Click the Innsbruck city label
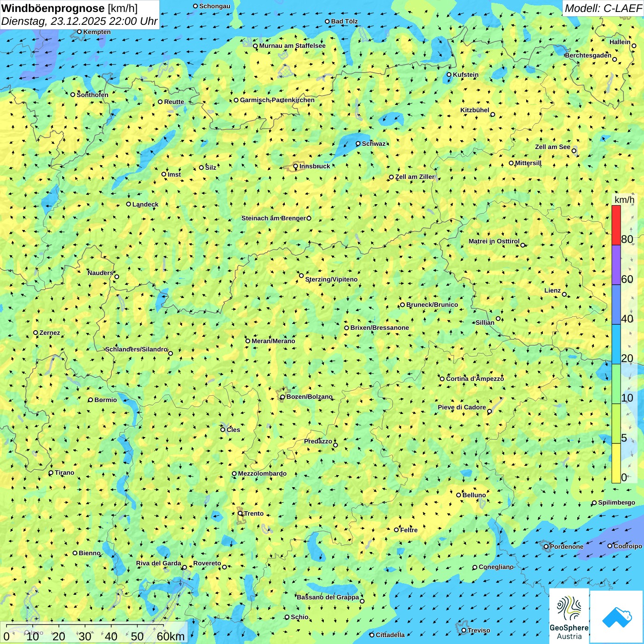The height and width of the screenshot is (644, 644). 315,166
